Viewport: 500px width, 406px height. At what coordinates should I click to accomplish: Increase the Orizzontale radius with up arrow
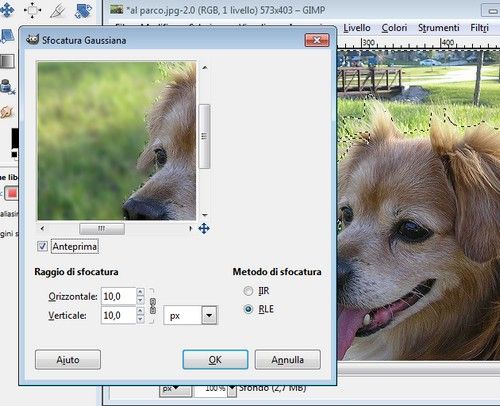coord(140,292)
